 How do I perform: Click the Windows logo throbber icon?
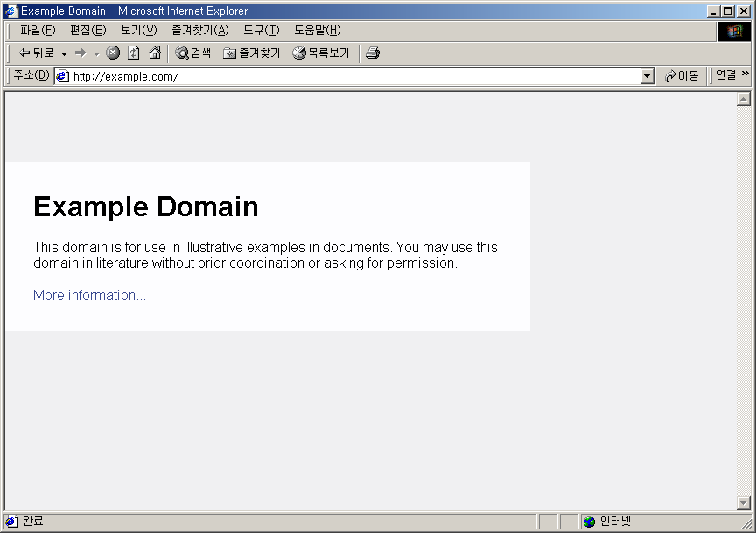[734, 32]
